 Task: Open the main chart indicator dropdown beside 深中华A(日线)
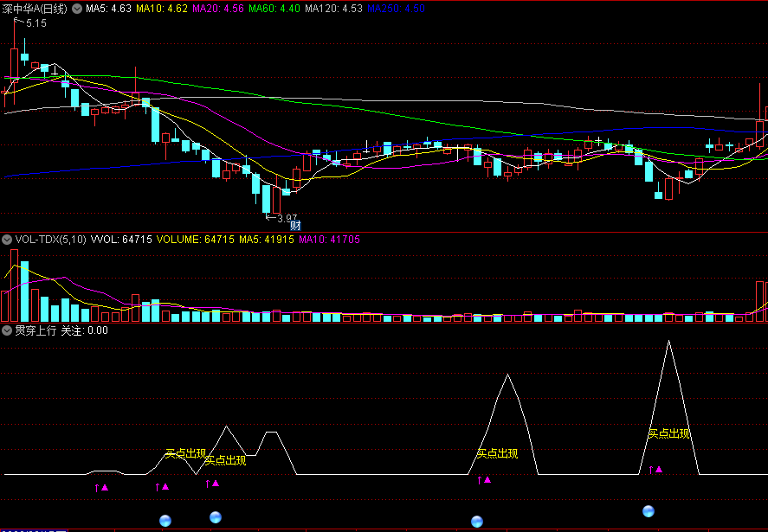pos(77,9)
